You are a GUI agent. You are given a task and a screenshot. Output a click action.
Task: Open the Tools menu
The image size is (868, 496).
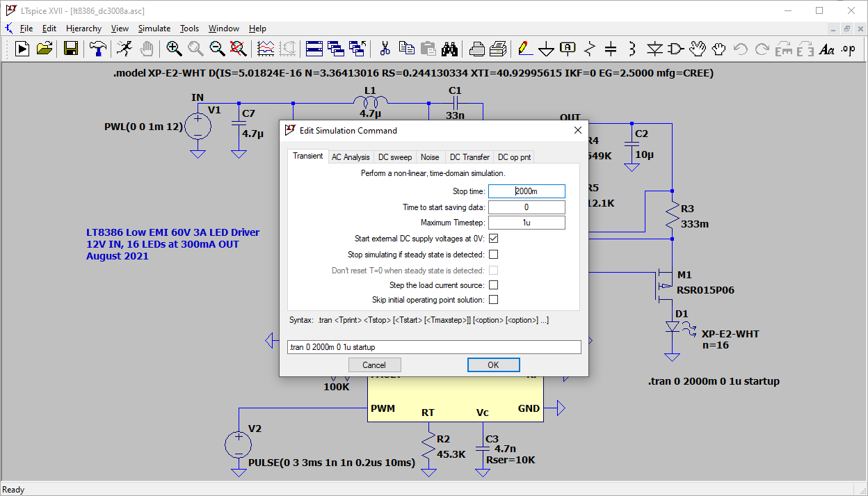(189, 29)
